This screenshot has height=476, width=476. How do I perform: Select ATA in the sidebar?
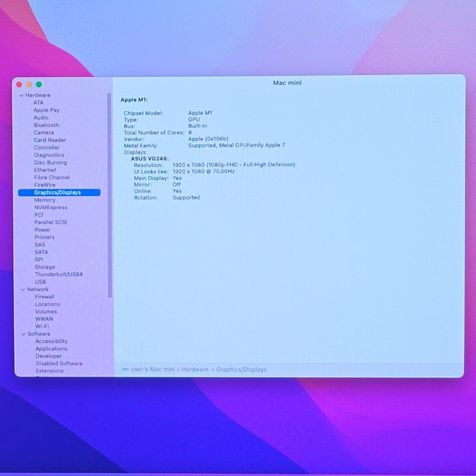pyautogui.click(x=38, y=103)
